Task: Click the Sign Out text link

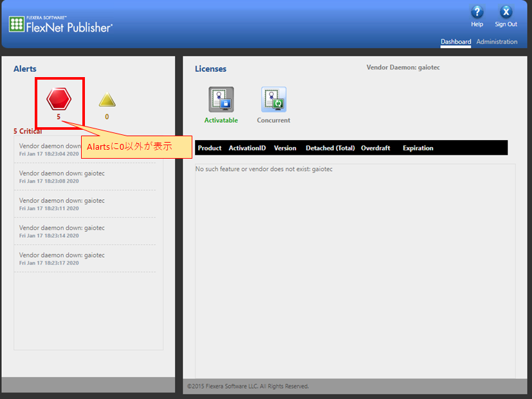Action: 506,24
